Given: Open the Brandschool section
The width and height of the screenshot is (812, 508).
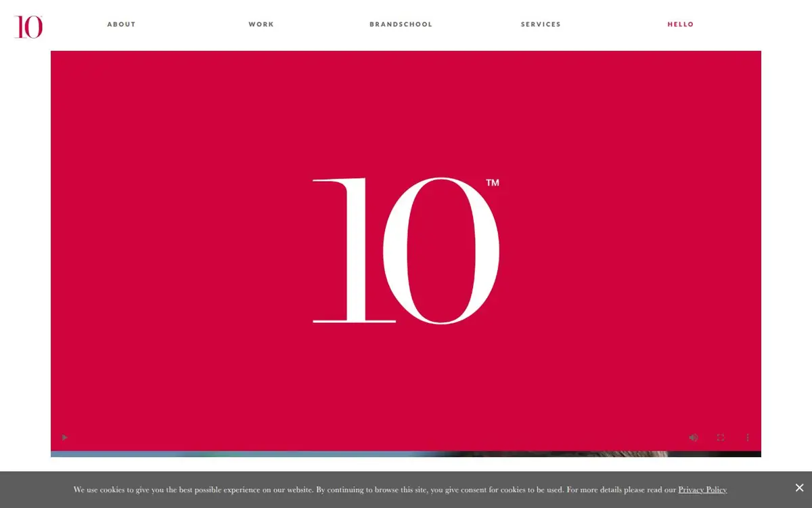Looking at the screenshot, I should pyautogui.click(x=401, y=24).
